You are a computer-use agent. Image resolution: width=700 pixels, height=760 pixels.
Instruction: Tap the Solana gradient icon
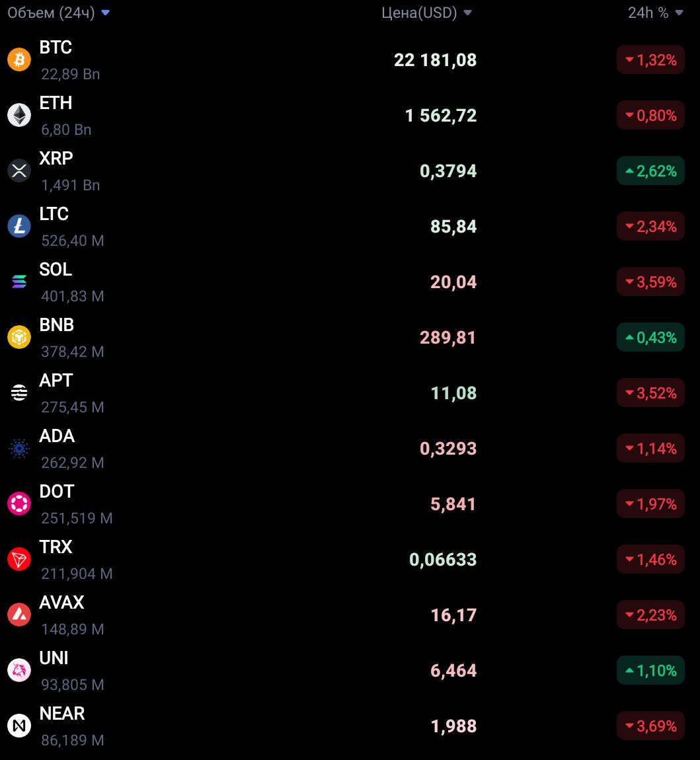(x=19, y=282)
